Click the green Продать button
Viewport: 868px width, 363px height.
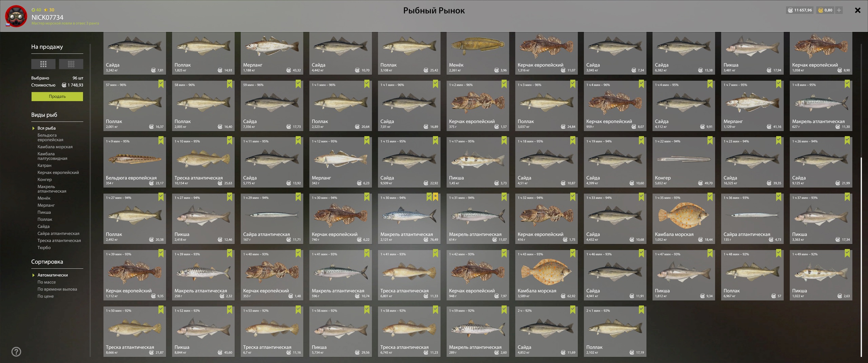57,97
